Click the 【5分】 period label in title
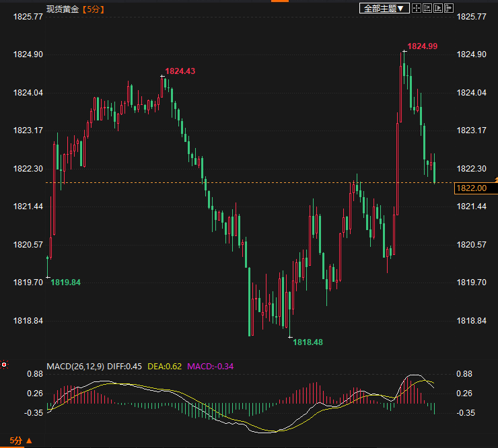 point(92,9)
